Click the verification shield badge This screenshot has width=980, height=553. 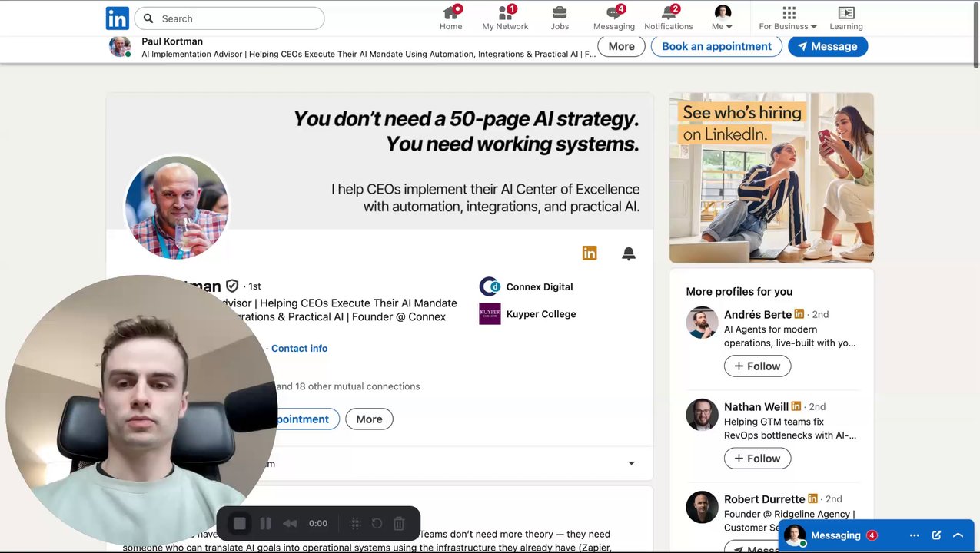click(231, 286)
